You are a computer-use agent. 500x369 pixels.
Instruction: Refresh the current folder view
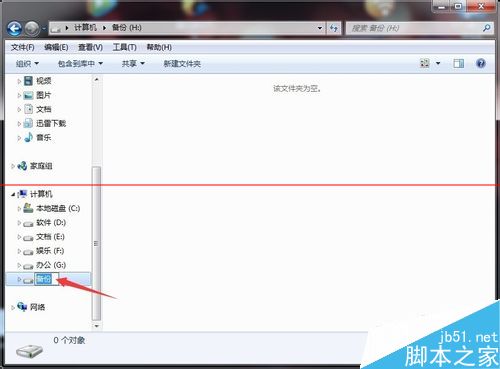point(334,28)
